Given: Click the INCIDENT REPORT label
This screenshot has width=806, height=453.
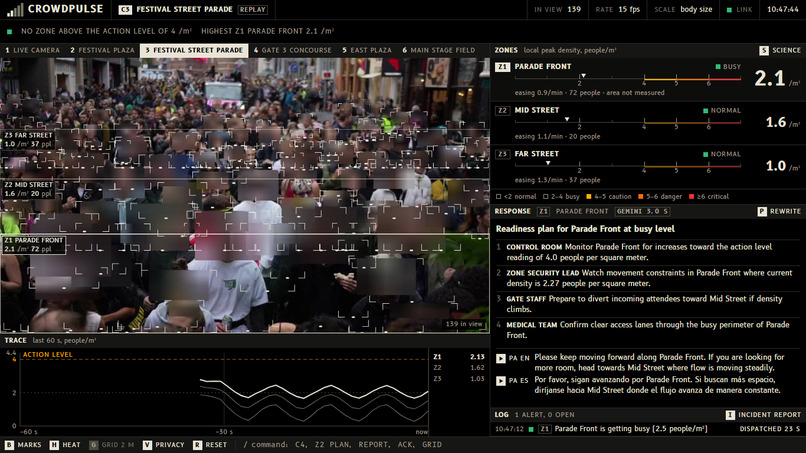Looking at the screenshot, I should [x=770, y=414].
